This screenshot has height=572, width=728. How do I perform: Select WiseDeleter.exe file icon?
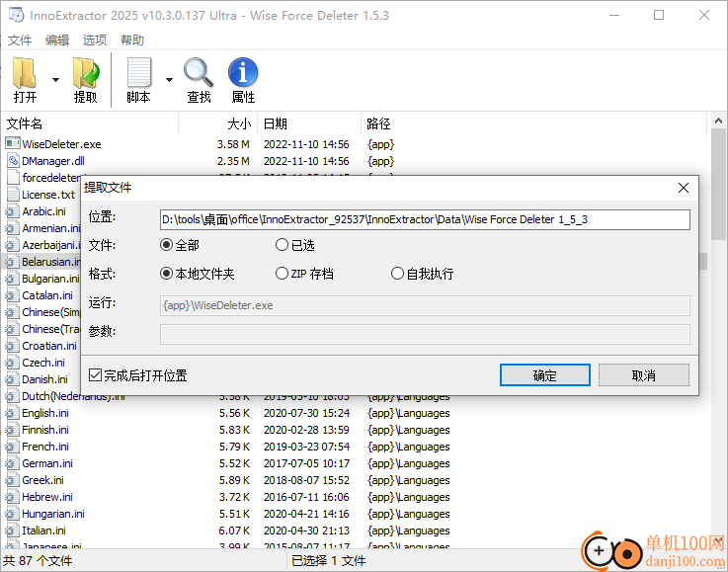pos(13,144)
